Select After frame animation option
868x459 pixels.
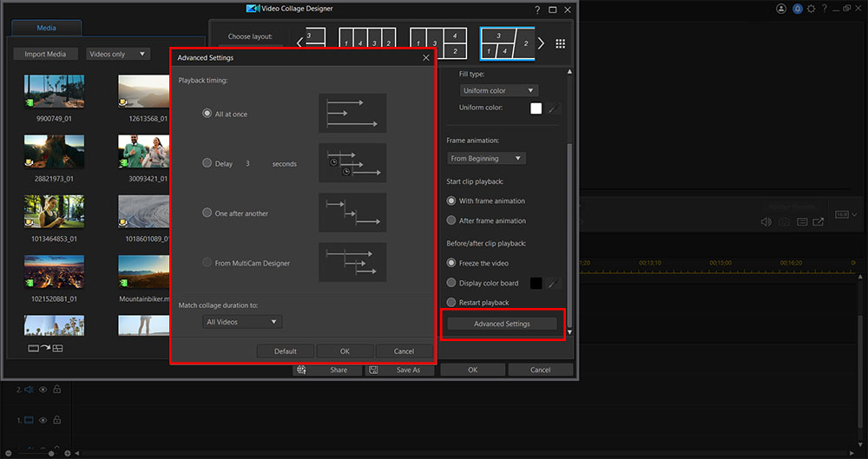coord(451,220)
